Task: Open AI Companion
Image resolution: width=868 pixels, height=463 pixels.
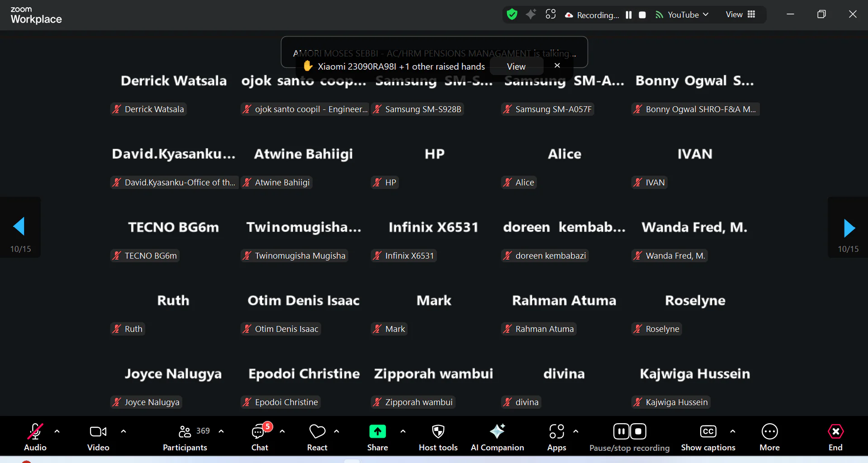Action: coord(497,437)
